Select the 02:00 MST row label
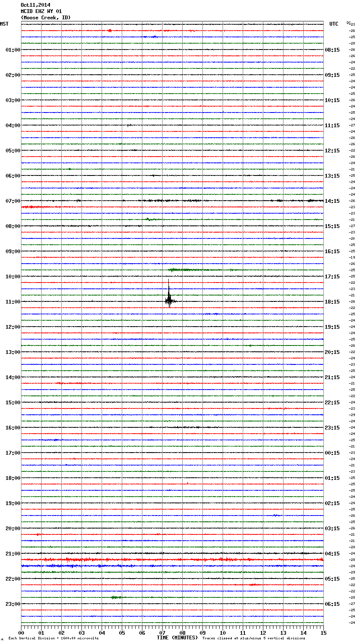357x644 pixels. pos(13,75)
